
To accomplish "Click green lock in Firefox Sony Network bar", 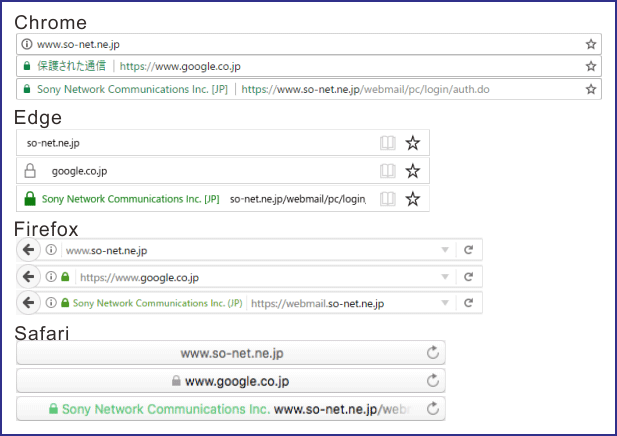I will coord(65,303).
